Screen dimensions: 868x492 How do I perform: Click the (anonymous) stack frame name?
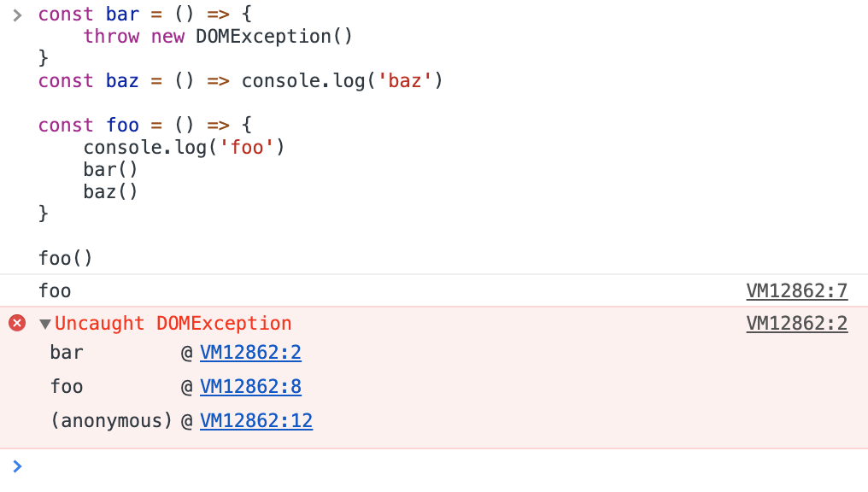pyautogui.click(x=111, y=420)
